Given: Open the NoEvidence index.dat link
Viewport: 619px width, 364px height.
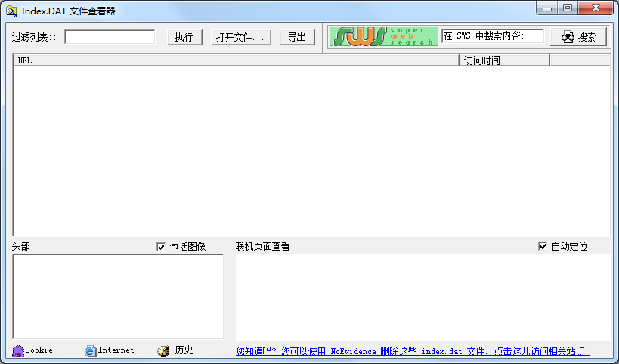Looking at the screenshot, I should pyautogui.click(x=412, y=351).
